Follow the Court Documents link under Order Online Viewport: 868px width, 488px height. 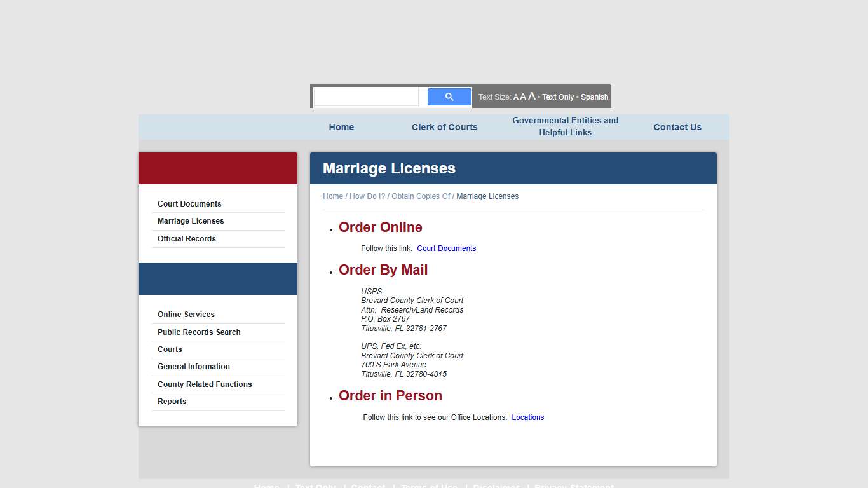(x=446, y=248)
